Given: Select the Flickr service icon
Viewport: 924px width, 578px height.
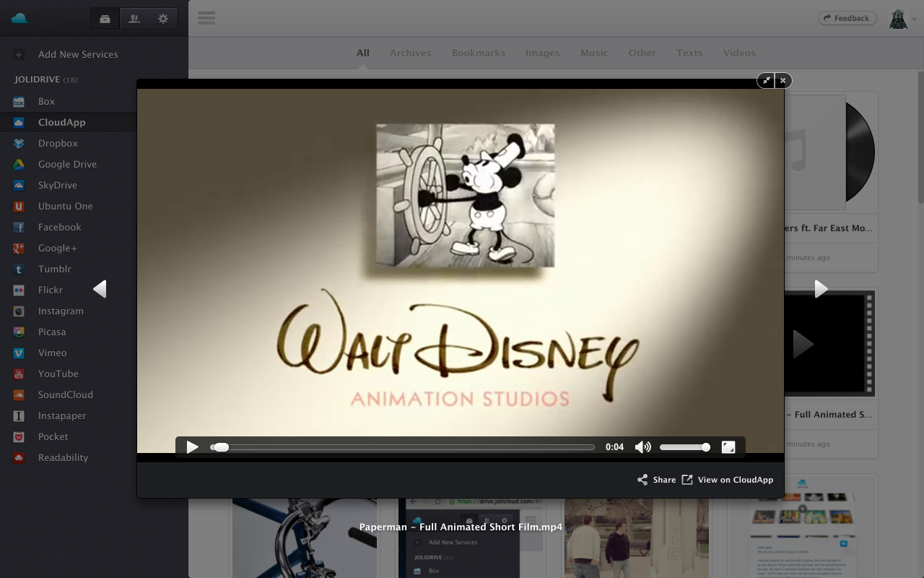Looking at the screenshot, I should (19, 290).
